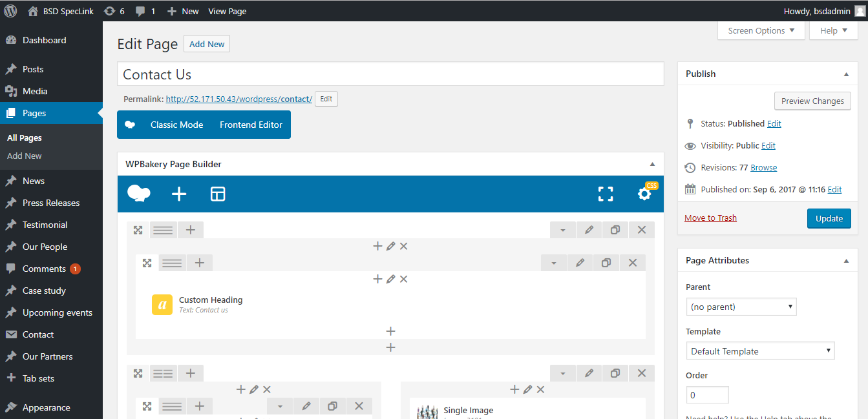Click the Move to Trash link
This screenshot has width=868, height=419.
point(710,218)
